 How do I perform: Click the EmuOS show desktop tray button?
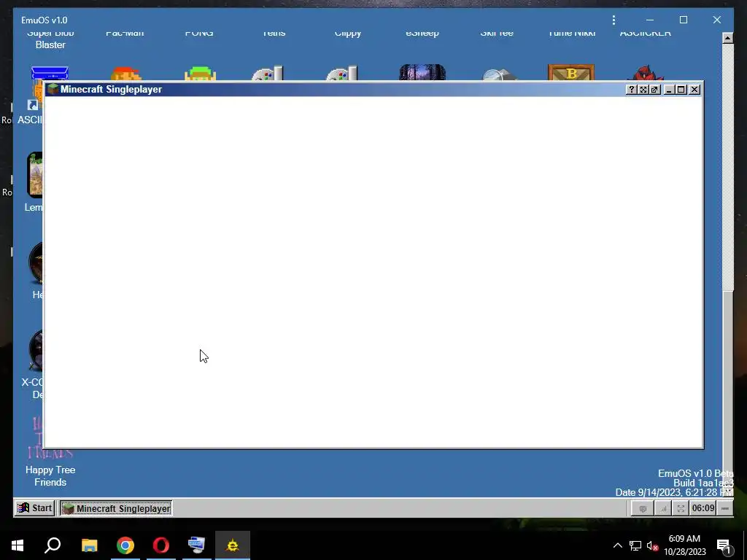pyautogui.click(x=725, y=508)
